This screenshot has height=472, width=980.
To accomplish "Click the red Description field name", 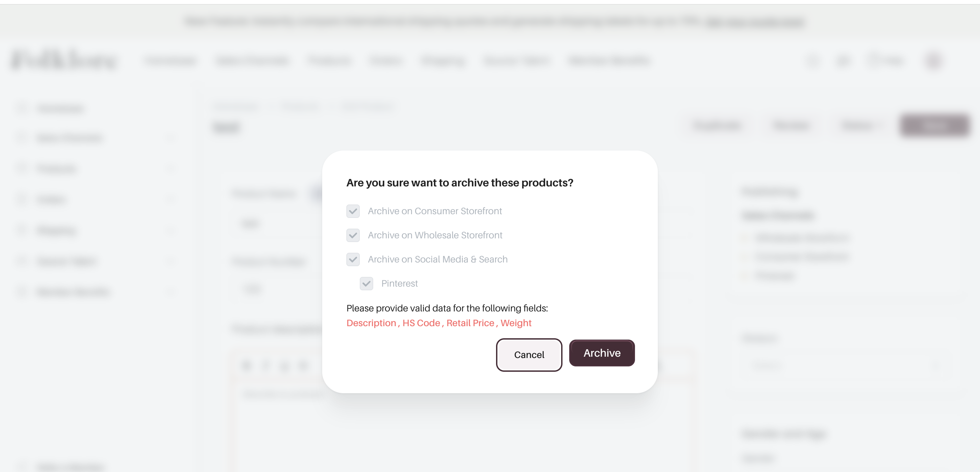I will (x=371, y=323).
